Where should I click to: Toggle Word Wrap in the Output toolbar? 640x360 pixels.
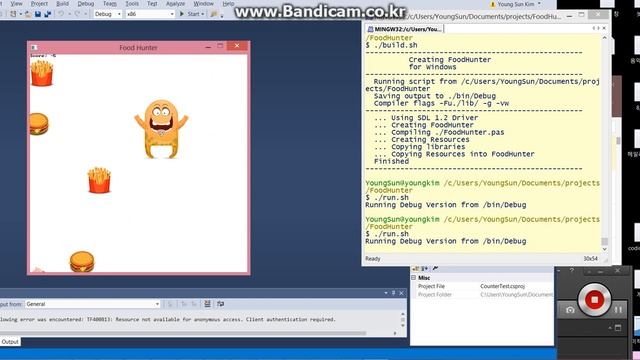pos(221,304)
